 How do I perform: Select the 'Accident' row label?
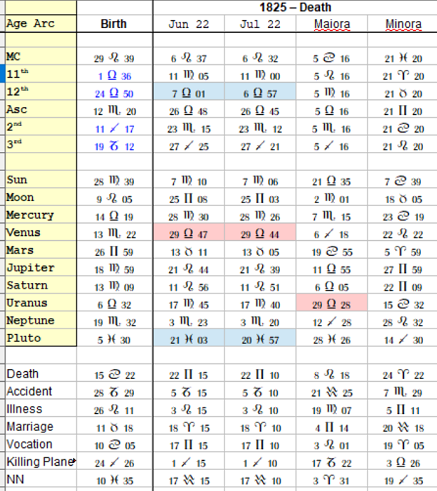[x=29, y=391]
